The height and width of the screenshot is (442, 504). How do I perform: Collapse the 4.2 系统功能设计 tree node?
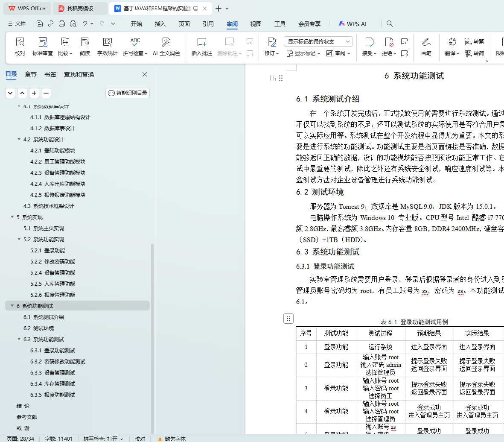(19, 139)
